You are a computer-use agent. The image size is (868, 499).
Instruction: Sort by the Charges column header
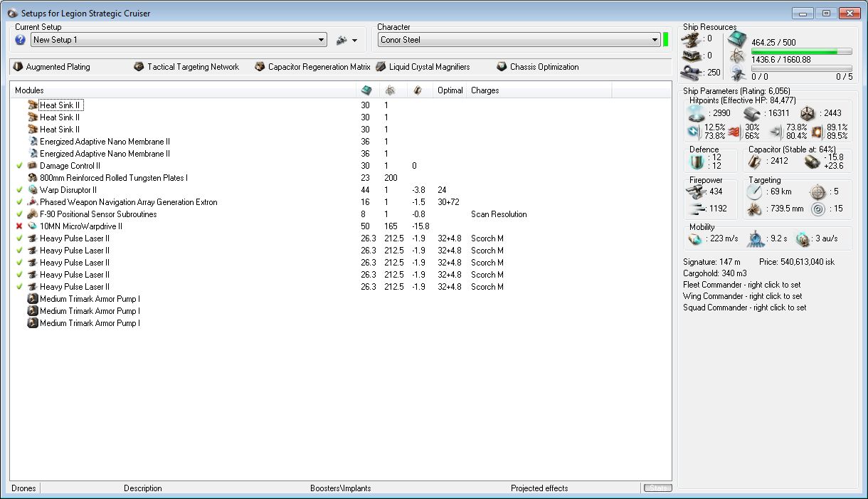pos(539,90)
